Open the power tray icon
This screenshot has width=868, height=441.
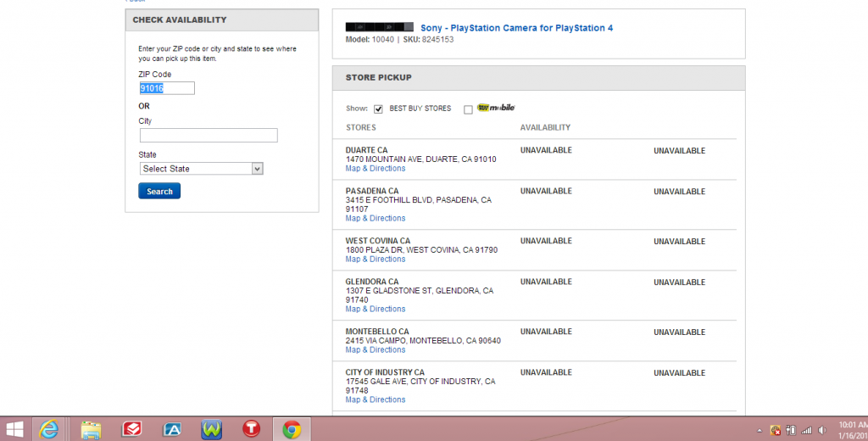(x=791, y=431)
